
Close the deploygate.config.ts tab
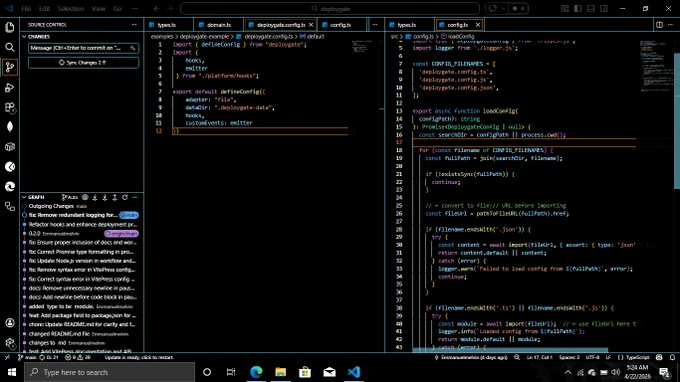(311, 25)
